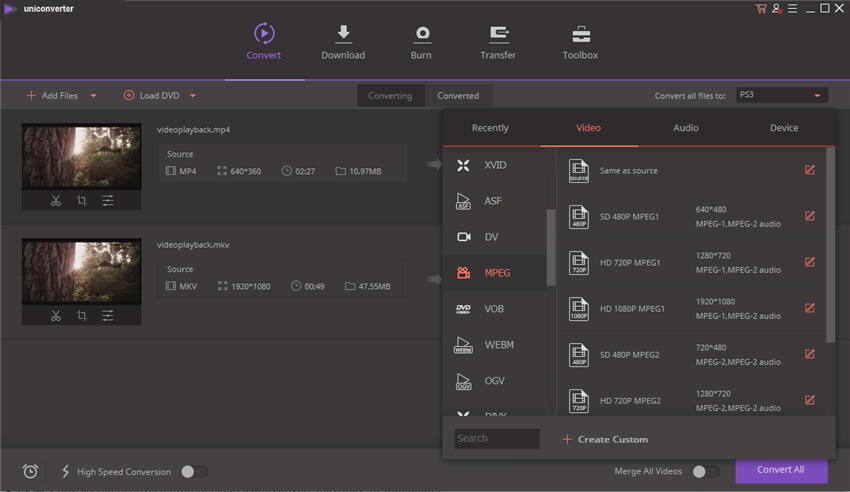The width and height of the screenshot is (850, 492).
Task: Toggle Merge All Videos switch
Action: (x=706, y=471)
